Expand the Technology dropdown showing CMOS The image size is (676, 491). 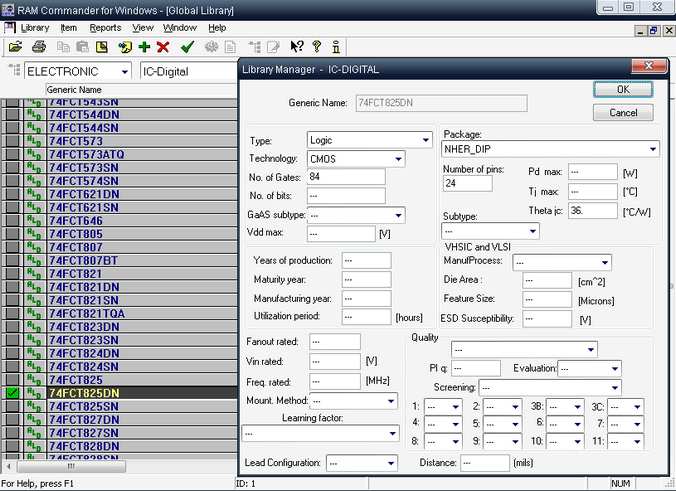coord(398,159)
